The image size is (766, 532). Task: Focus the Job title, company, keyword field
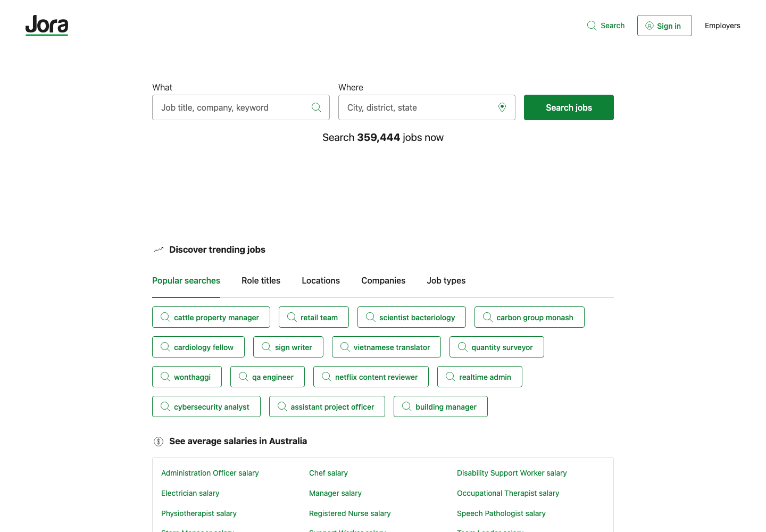tap(241, 107)
